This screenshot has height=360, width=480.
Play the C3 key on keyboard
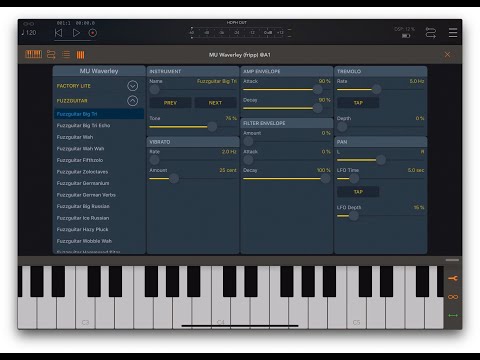(85, 313)
